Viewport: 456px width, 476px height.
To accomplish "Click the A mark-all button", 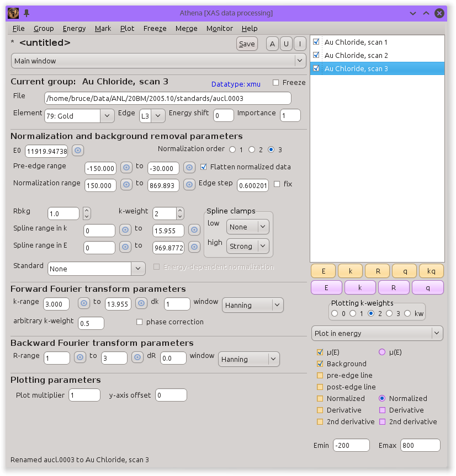I will [273, 44].
